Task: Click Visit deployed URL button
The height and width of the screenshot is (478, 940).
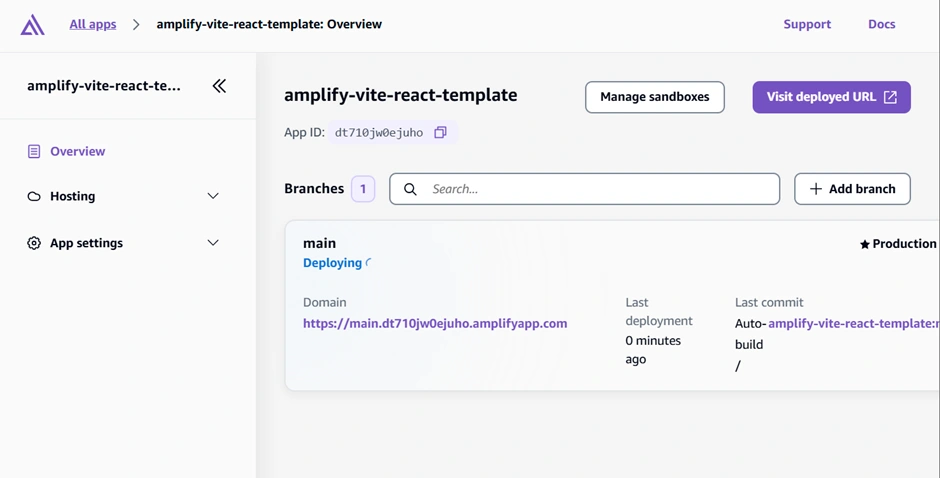Action: pos(831,97)
